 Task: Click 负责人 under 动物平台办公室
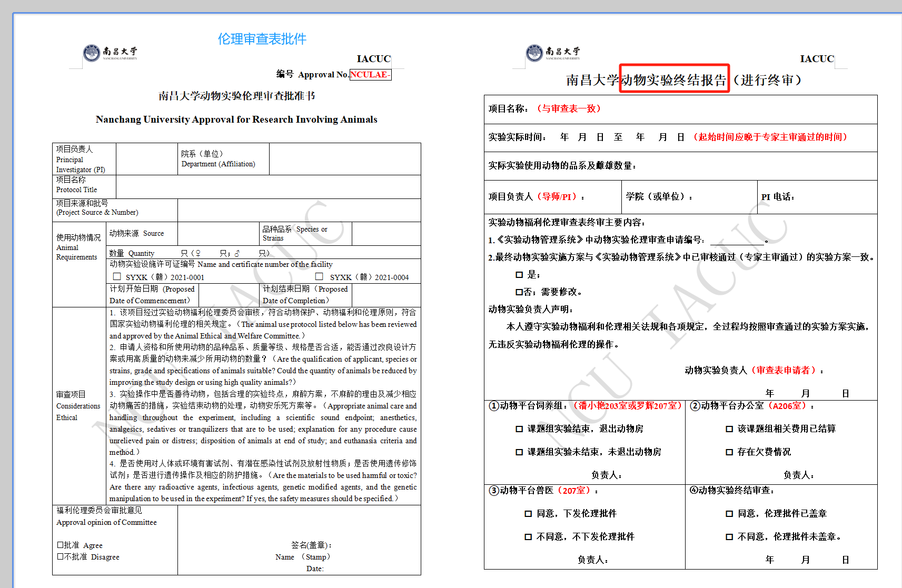pyautogui.click(x=799, y=475)
